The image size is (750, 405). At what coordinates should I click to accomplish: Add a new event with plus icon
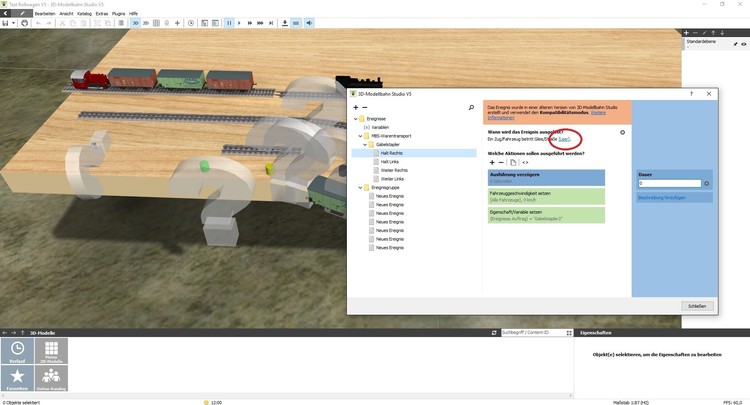pos(355,108)
